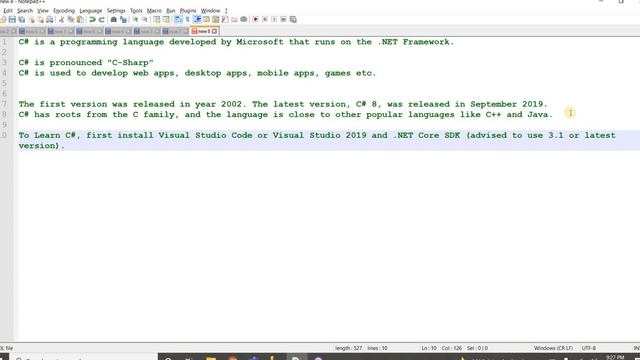Toggle synchronize vertical scrolling icon
Image resolution: width=640 pixels, height=360 pixels.
point(157,20)
